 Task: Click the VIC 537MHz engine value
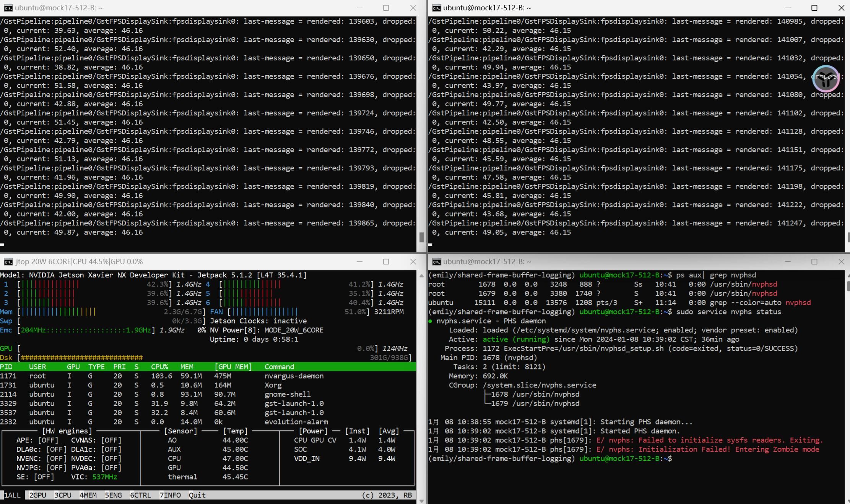click(104, 477)
